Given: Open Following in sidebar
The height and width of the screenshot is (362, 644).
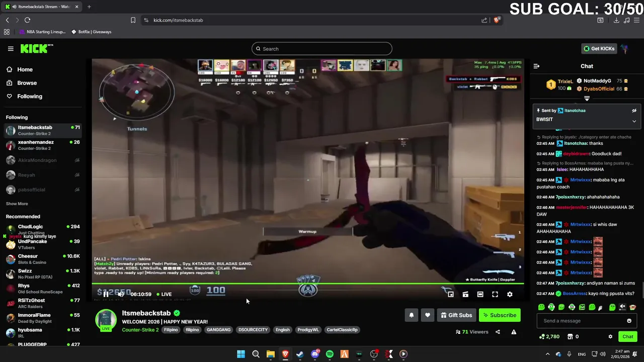Looking at the screenshot, I should tap(30, 97).
